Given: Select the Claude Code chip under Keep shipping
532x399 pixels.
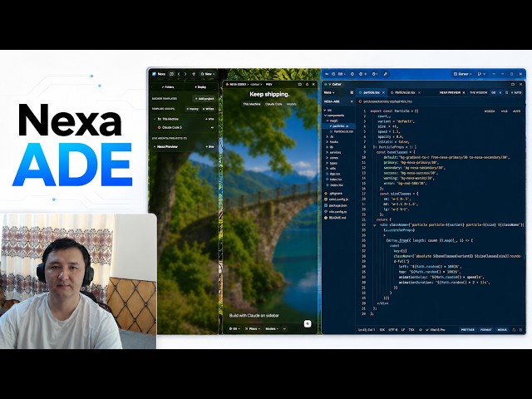Looking at the screenshot, I should (x=273, y=104).
